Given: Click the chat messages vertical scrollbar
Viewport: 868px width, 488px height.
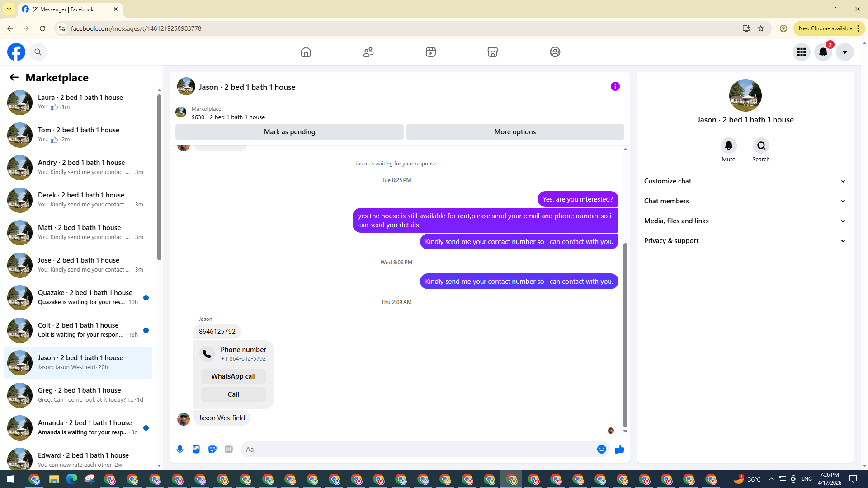Looking at the screenshot, I should [625, 334].
